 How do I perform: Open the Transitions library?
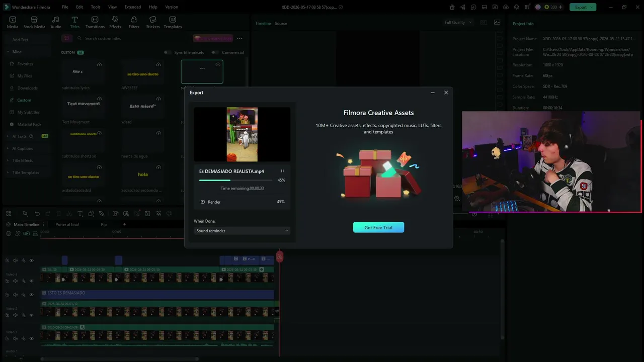[x=95, y=22]
